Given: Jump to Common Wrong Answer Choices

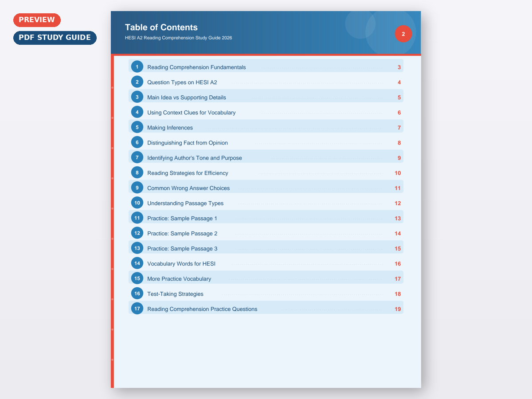Looking at the screenshot, I should 188,188.
